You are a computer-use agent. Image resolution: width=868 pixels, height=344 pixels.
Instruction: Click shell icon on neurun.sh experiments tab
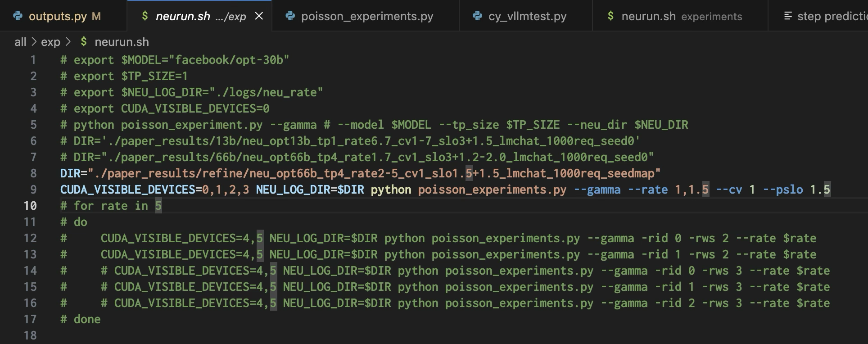tap(610, 16)
